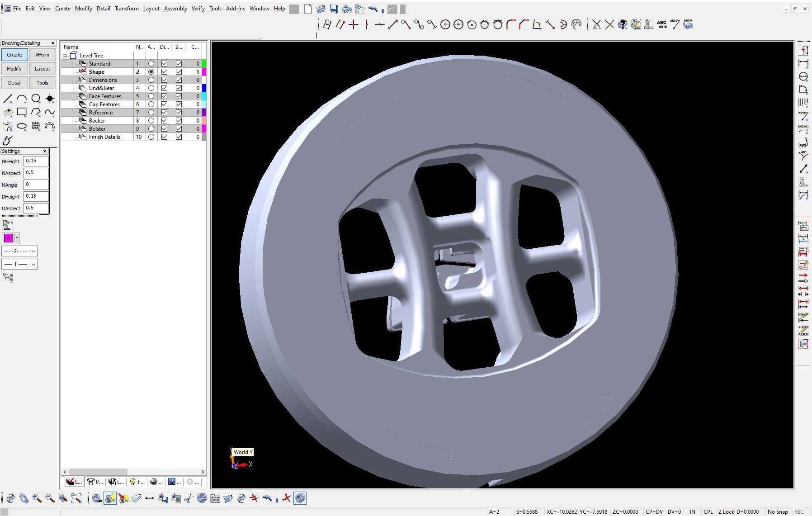Viewport: 812px width, 516px height.
Task: Click the Layout palette button
Action: pyautogui.click(x=42, y=69)
